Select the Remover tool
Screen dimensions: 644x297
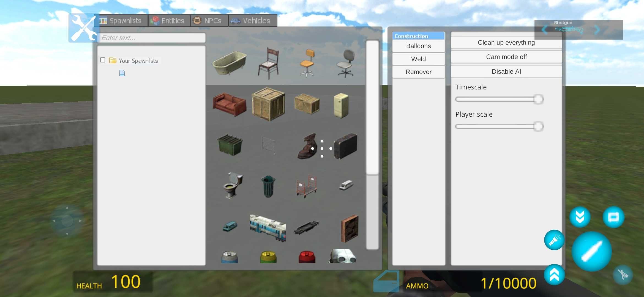(418, 72)
